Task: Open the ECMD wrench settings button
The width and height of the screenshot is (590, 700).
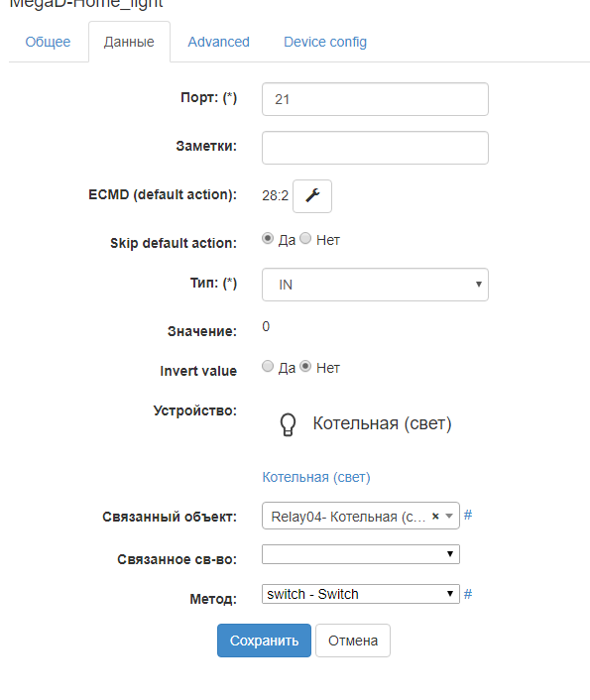Action: (x=312, y=196)
